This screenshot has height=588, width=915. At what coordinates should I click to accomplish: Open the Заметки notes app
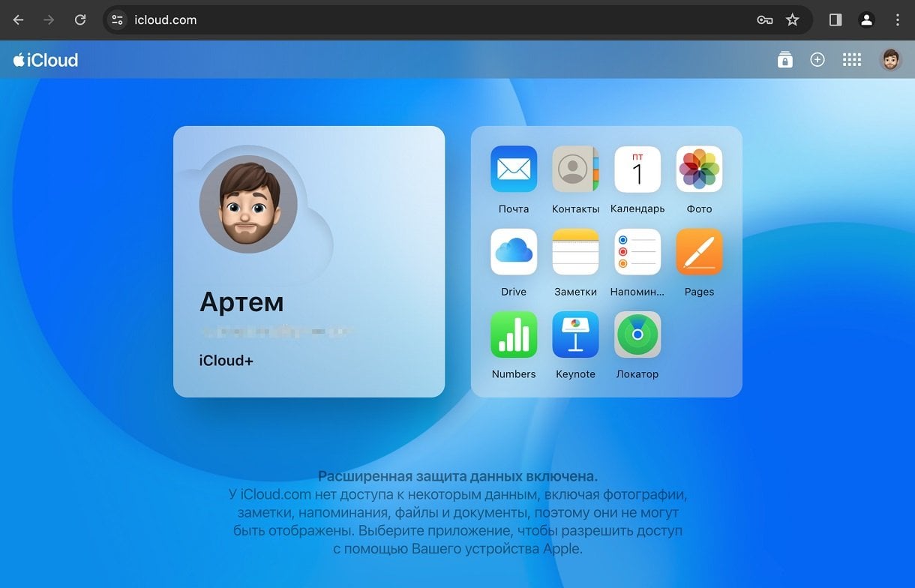click(575, 252)
